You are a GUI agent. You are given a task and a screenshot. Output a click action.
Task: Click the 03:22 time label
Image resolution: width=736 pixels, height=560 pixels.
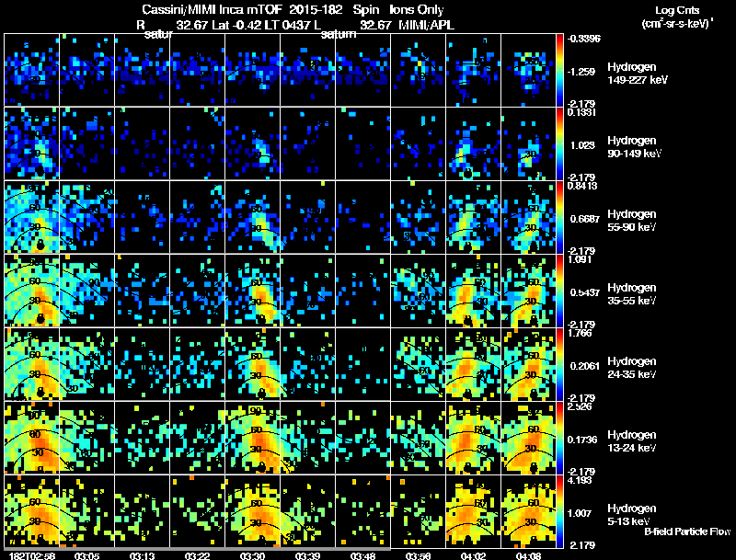197,555
